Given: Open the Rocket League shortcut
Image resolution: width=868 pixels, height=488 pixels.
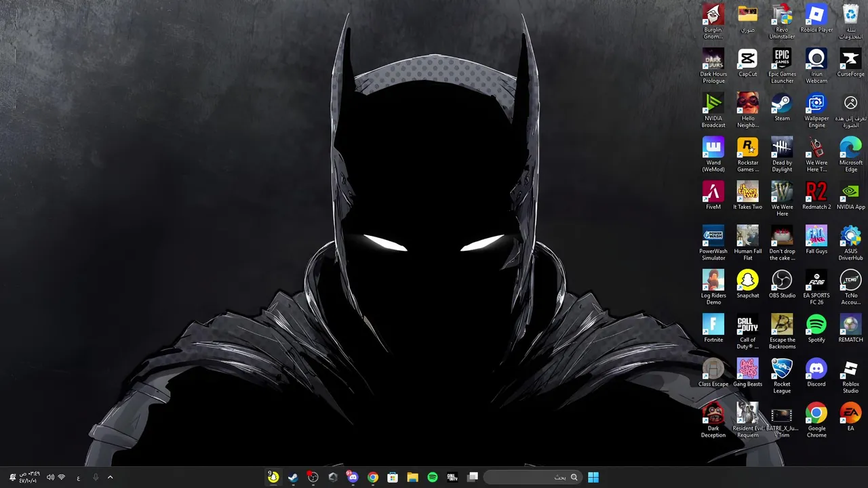Looking at the screenshot, I should pyautogui.click(x=782, y=375).
